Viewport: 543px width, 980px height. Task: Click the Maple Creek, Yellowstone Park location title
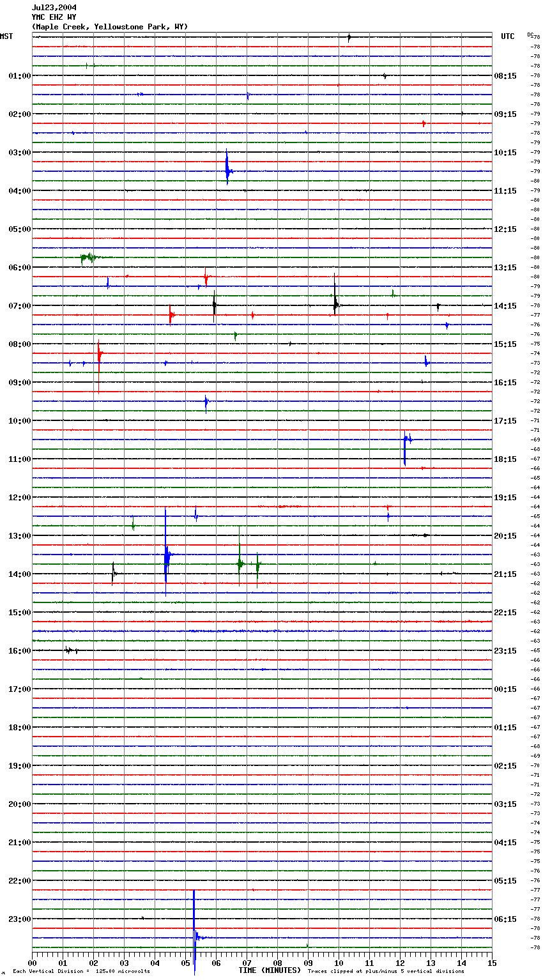110,27
